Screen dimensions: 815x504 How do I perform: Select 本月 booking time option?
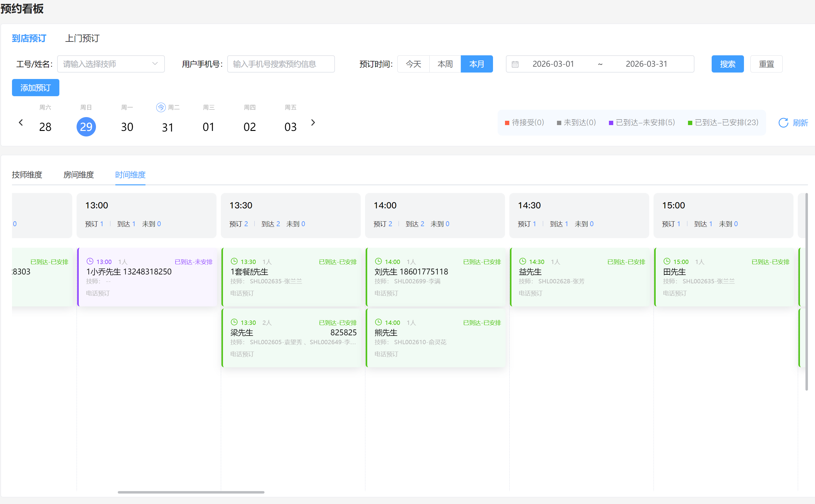pyautogui.click(x=476, y=64)
